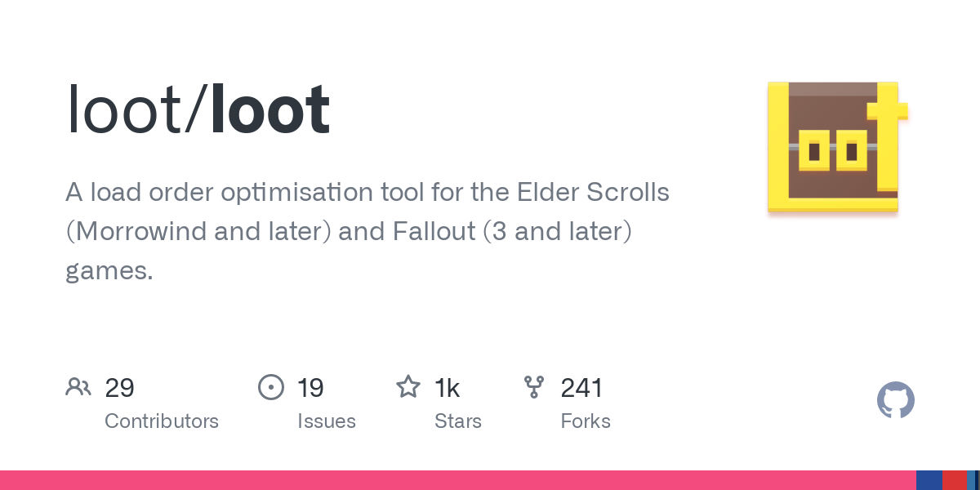
Task: Open the Issues label
Action: [x=327, y=421]
